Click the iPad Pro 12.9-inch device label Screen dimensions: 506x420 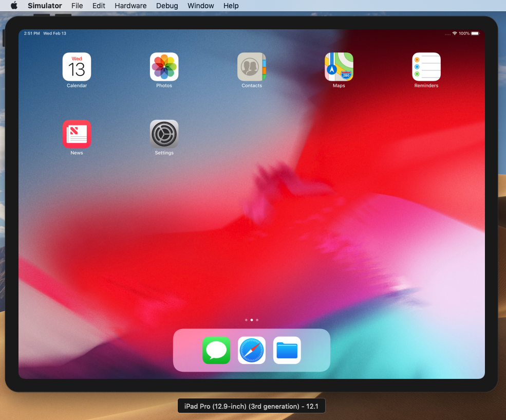click(x=251, y=406)
